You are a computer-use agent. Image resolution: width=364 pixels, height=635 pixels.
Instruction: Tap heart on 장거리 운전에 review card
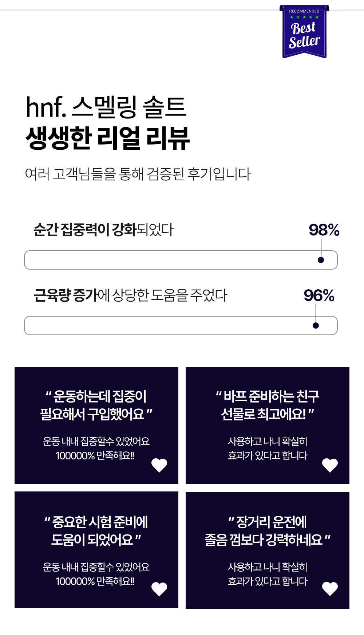pyautogui.click(x=330, y=589)
